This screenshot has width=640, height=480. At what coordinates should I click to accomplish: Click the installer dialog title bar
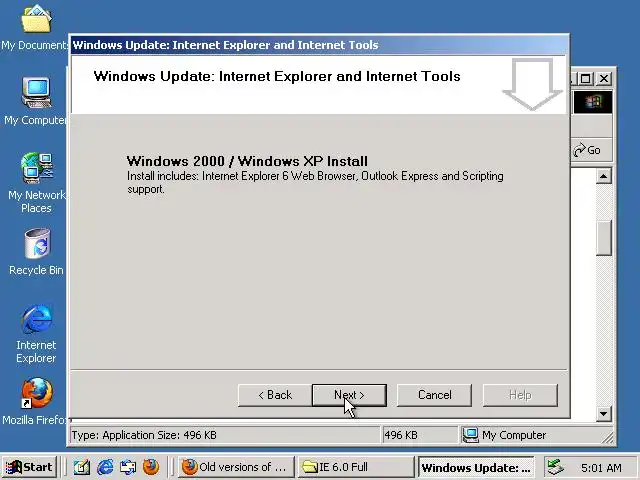(x=320, y=45)
